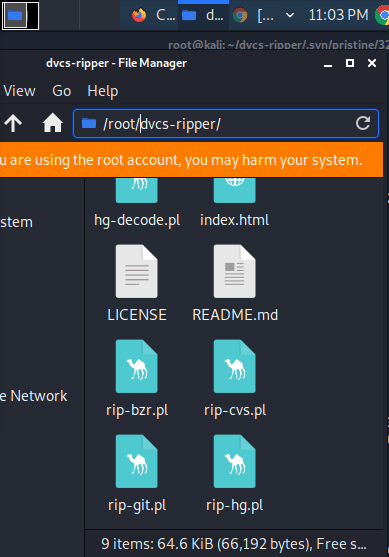389x557 pixels.
Task: Select the README.md file icon
Action: click(x=234, y=271)
